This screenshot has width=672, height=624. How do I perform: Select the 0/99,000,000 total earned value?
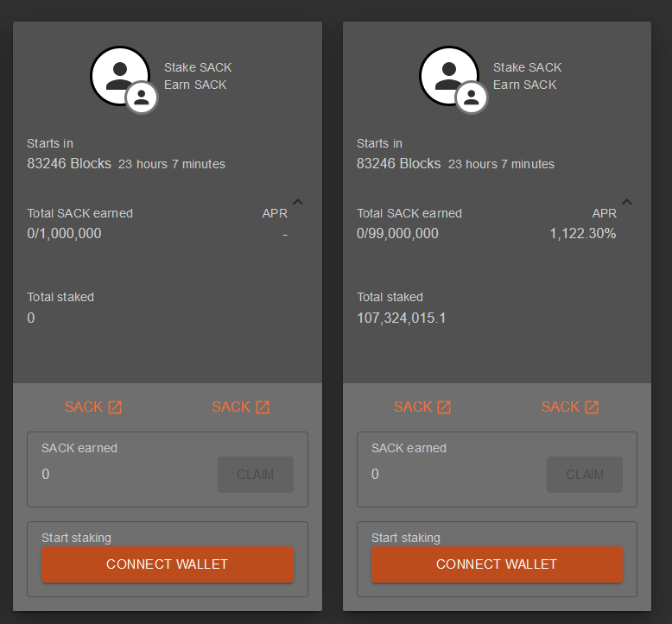click(x=397, y=234)
